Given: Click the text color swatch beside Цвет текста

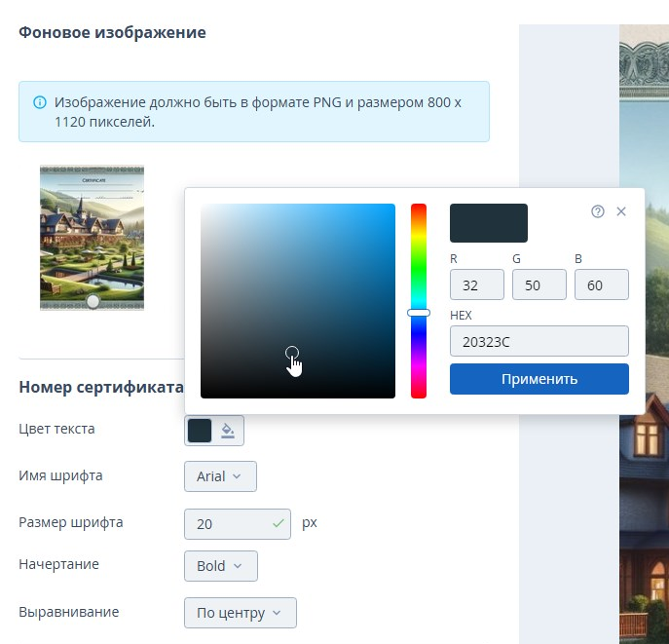Looking at the screenshot, I should (x=200, y=431).
